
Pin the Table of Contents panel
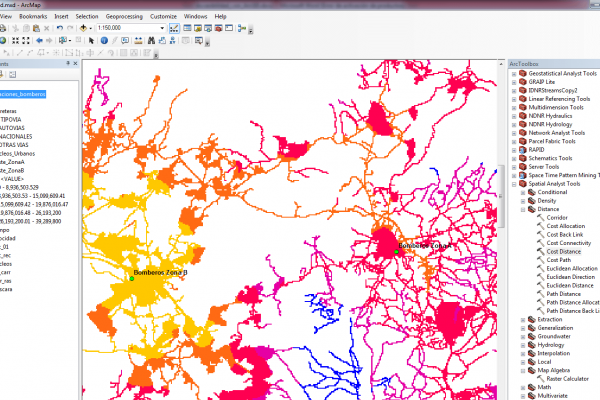click(x=68, y=64)
